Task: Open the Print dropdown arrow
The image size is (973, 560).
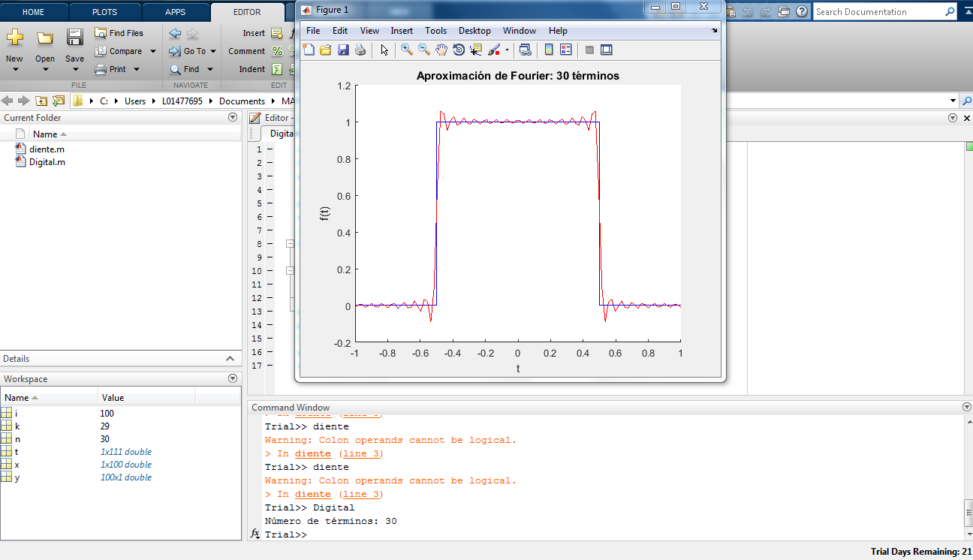Action: pos(136,69)
